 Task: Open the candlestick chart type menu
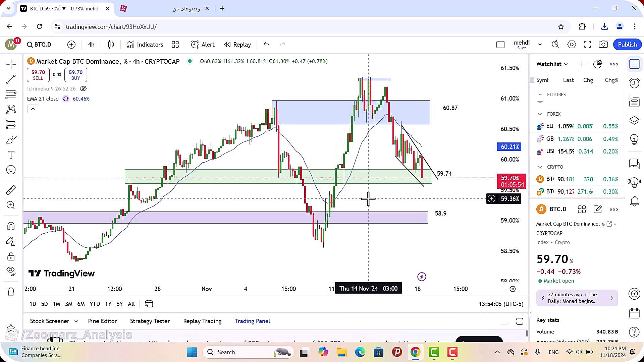[x=111, y=45]
